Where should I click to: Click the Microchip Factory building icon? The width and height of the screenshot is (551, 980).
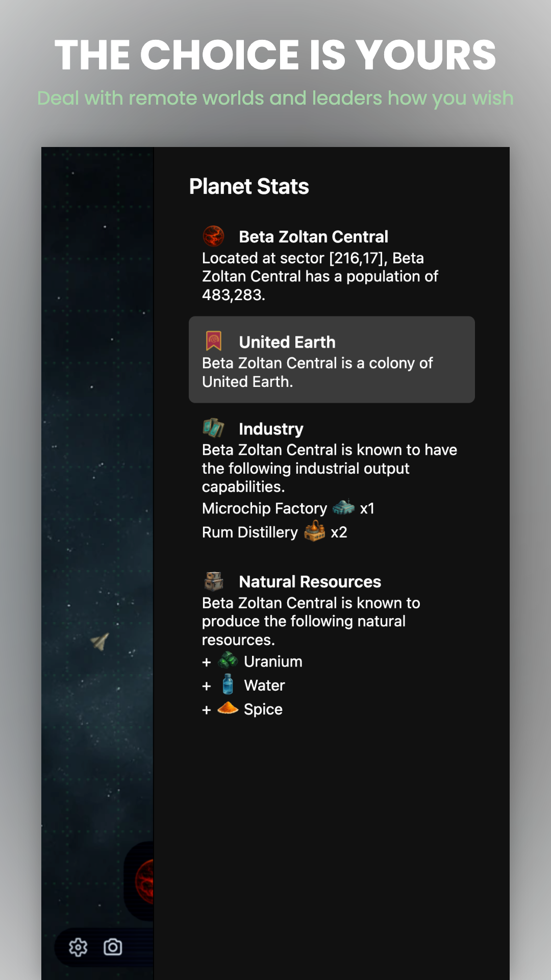(343, 507)
